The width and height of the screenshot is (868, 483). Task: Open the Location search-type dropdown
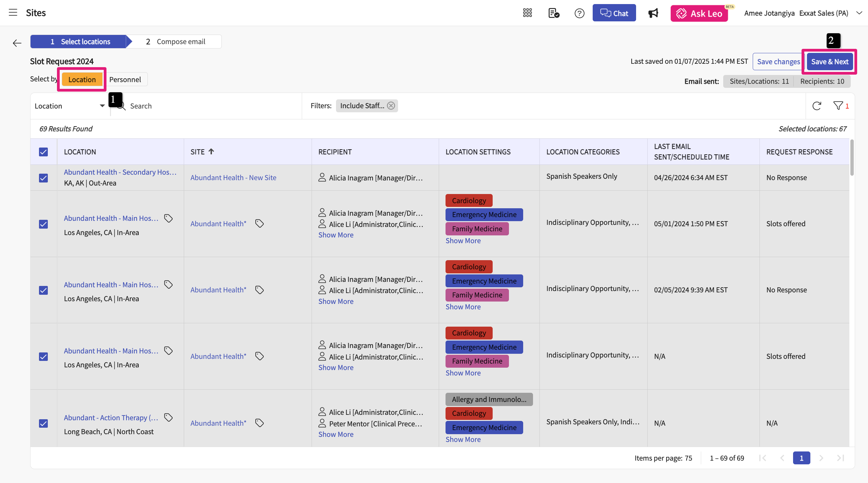coord(70,106)
